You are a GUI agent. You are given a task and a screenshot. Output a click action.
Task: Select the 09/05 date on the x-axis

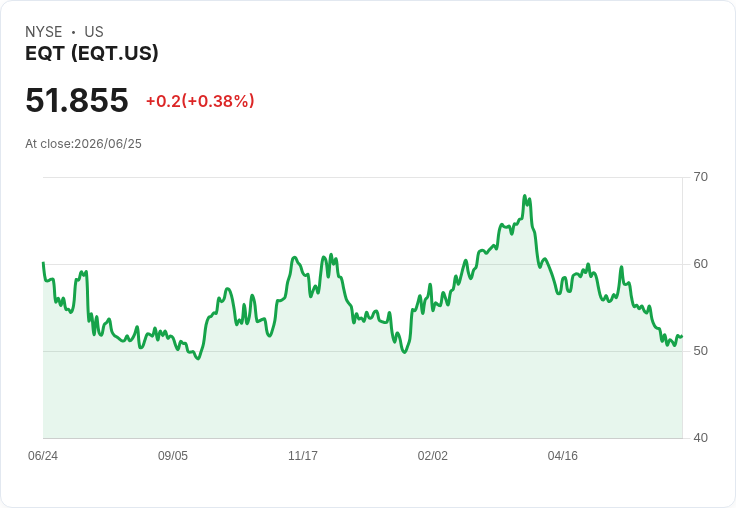173,456
